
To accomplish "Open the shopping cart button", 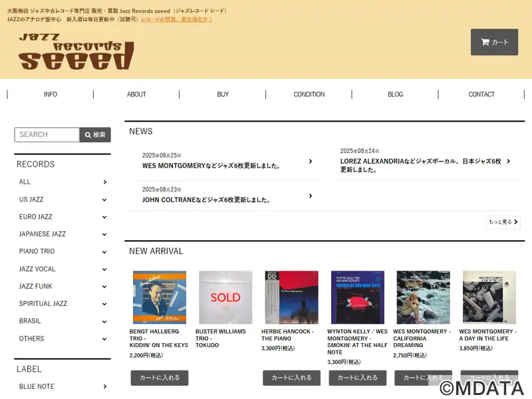I will [x=494, y=42].
